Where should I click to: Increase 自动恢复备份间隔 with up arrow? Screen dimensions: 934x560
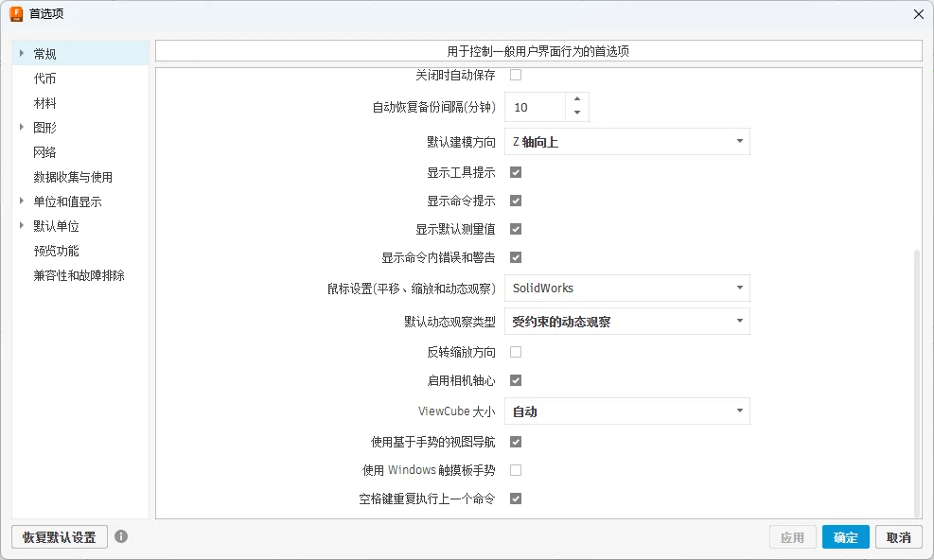click(577, 99)
